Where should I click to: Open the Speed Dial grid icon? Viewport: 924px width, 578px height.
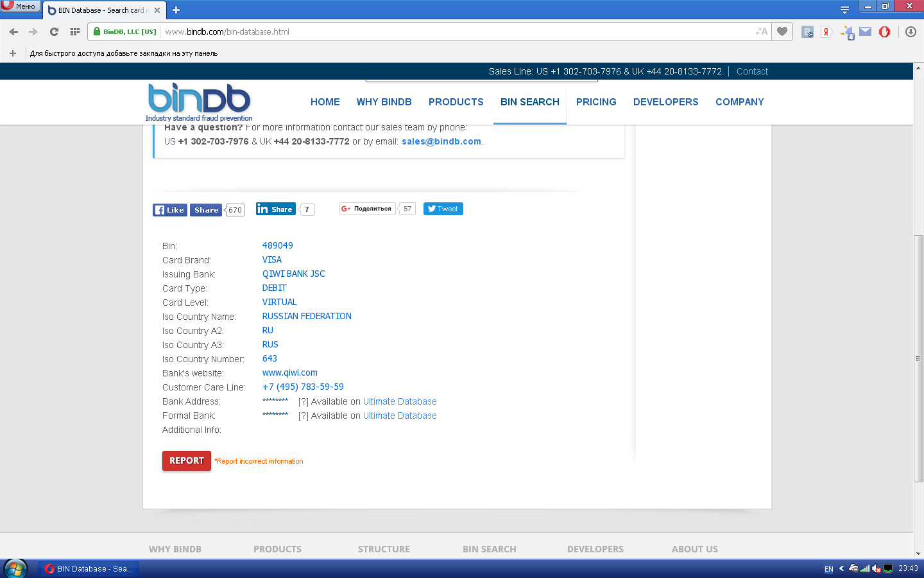tap(75, 31)
